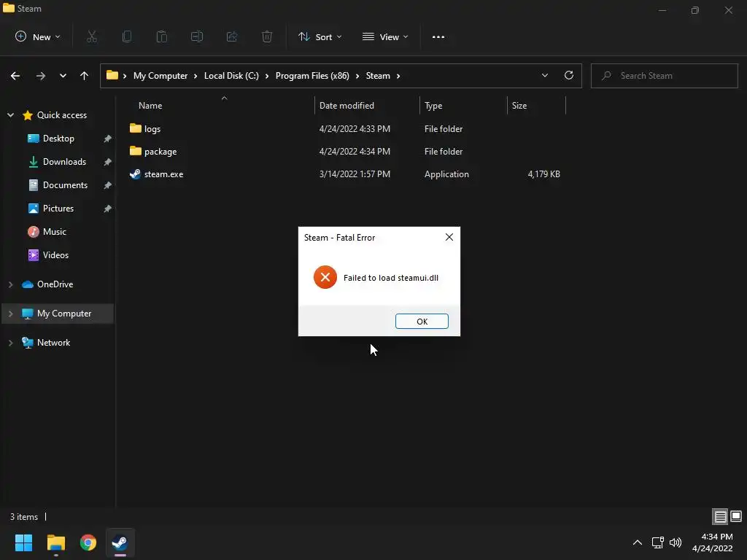Click the Cut scissors icon in toolbar

point(92,36)
